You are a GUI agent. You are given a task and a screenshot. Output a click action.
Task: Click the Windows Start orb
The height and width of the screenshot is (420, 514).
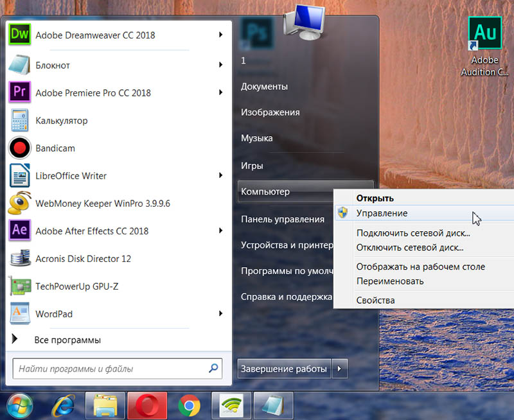[x=20, y=407]
